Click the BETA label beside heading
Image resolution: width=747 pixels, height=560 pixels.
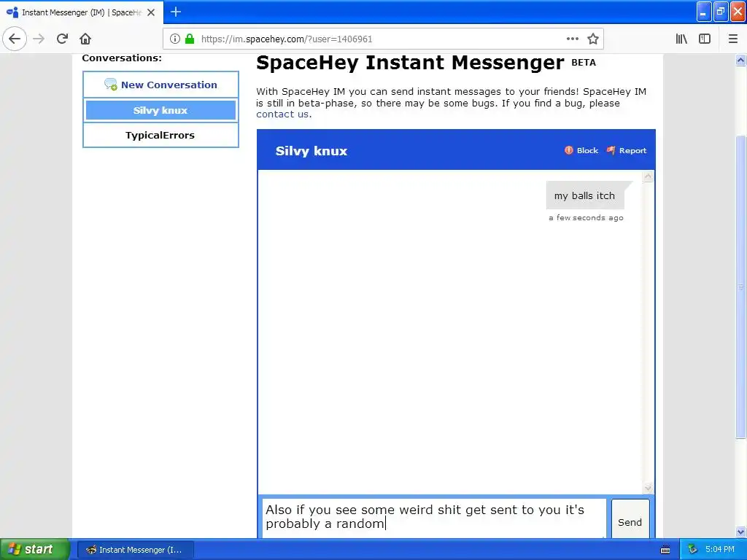(x=584, y=63)
